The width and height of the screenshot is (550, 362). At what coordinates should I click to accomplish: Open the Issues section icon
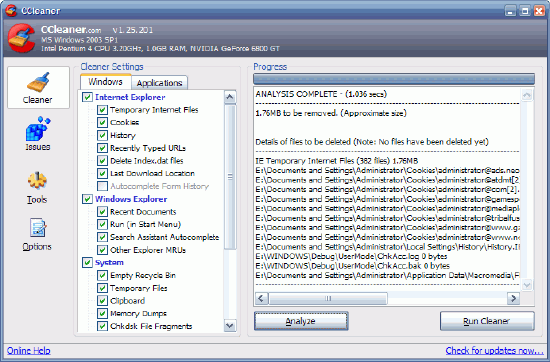(38, 128)
